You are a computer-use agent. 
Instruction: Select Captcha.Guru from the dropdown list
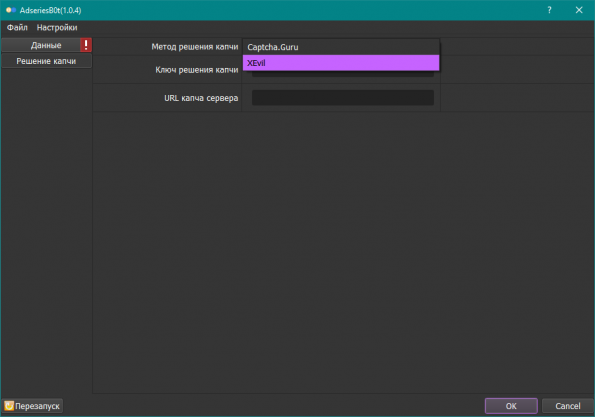(x=341, y=47)
